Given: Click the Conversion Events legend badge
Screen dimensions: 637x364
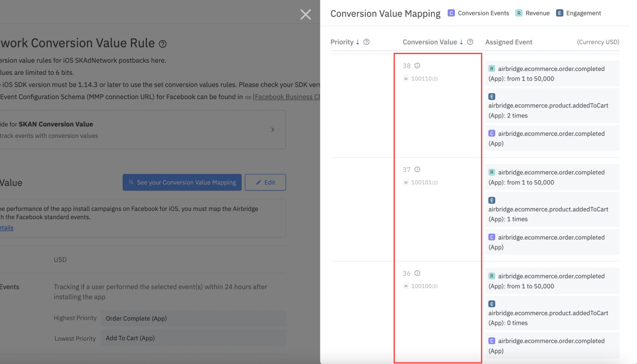Looking at the screenshot, I should click(451, 13).
